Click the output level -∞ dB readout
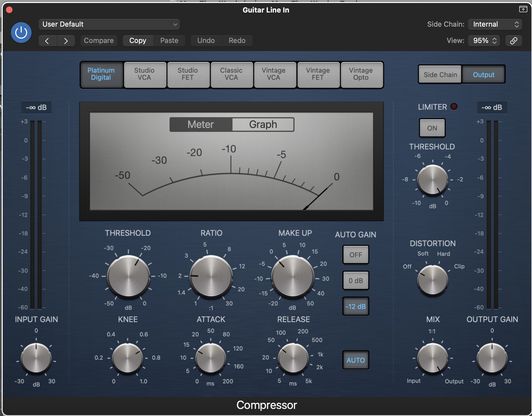Screen dimensions: 532x416 (492, 108)
